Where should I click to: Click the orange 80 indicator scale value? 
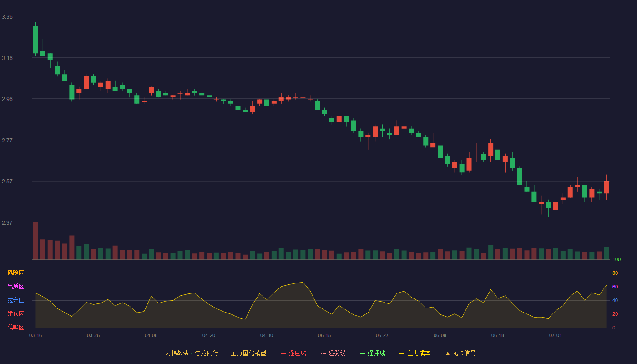615,273
